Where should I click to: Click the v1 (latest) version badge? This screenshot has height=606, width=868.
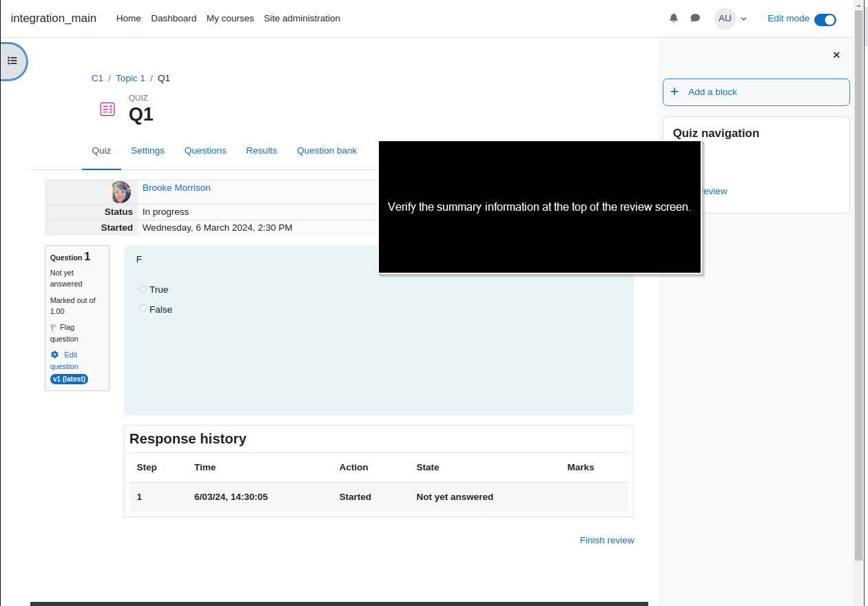click(69, 379)
